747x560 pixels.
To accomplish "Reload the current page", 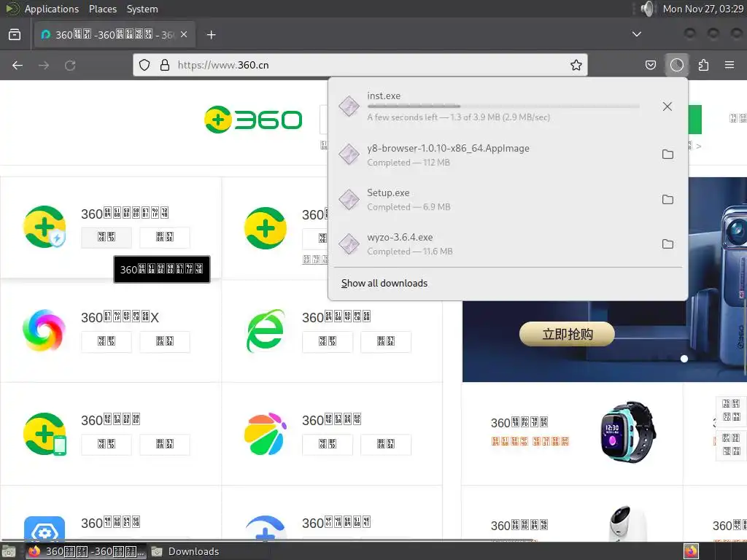I will (x=70, y=65).
